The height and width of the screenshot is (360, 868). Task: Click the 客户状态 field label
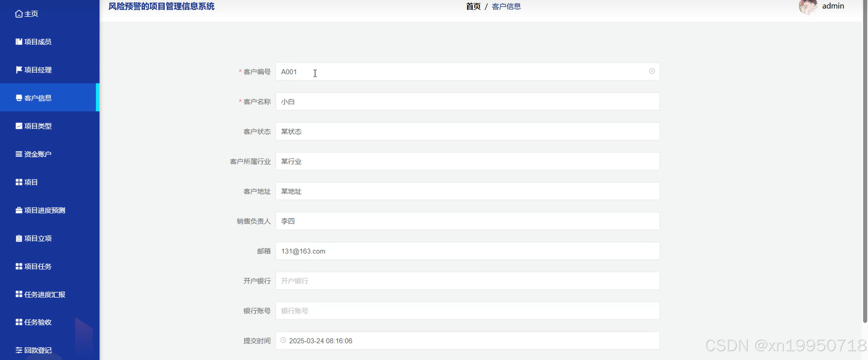[x=257, y=132]
